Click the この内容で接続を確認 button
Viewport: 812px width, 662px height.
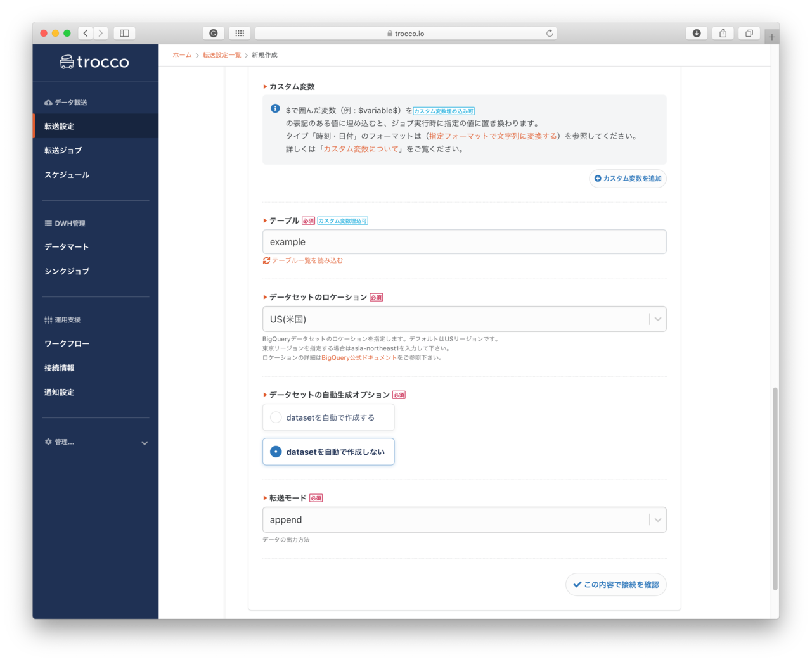coord(615,585)
